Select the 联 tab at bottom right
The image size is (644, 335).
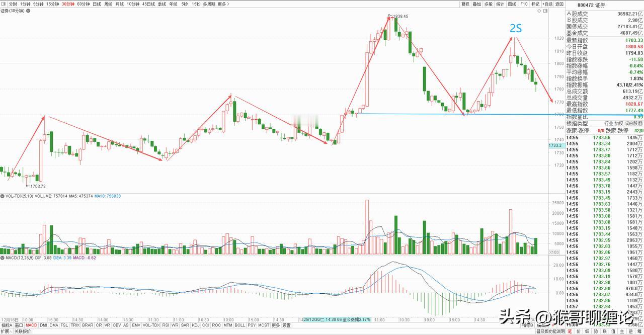(604, 331)
